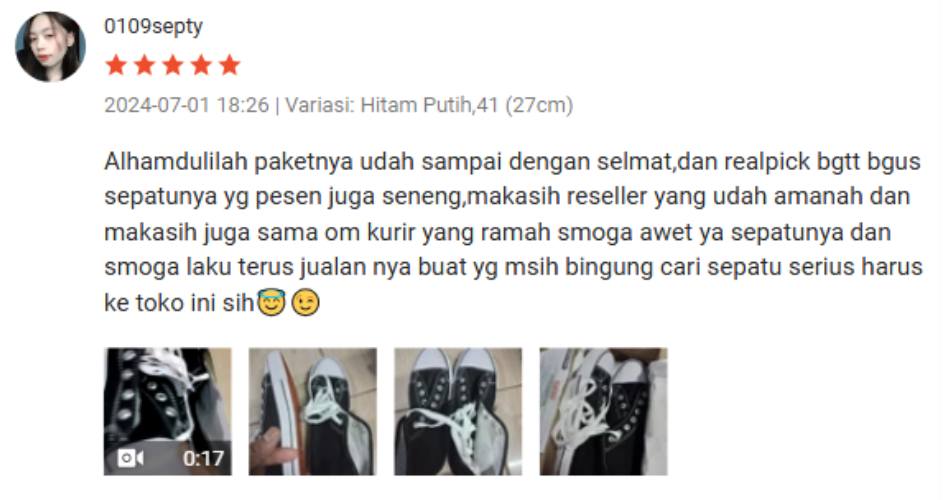The width and height of the screenshot is (946, 500).
Task: Open the fourth photo of shoes in box
Action: pos(603,411)
